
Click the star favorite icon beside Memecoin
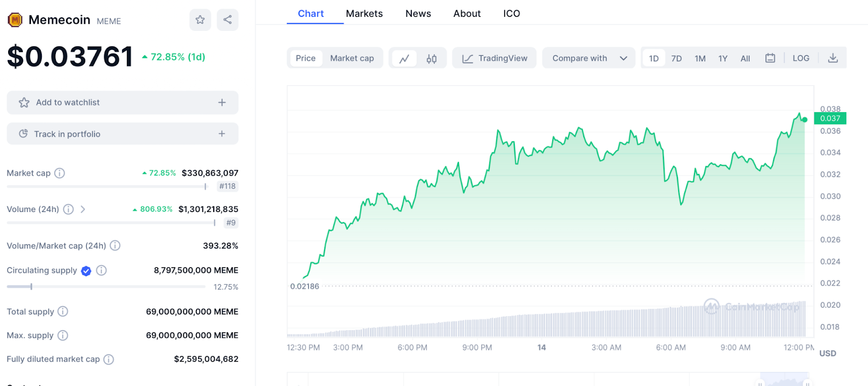click(x=200, y=20)
